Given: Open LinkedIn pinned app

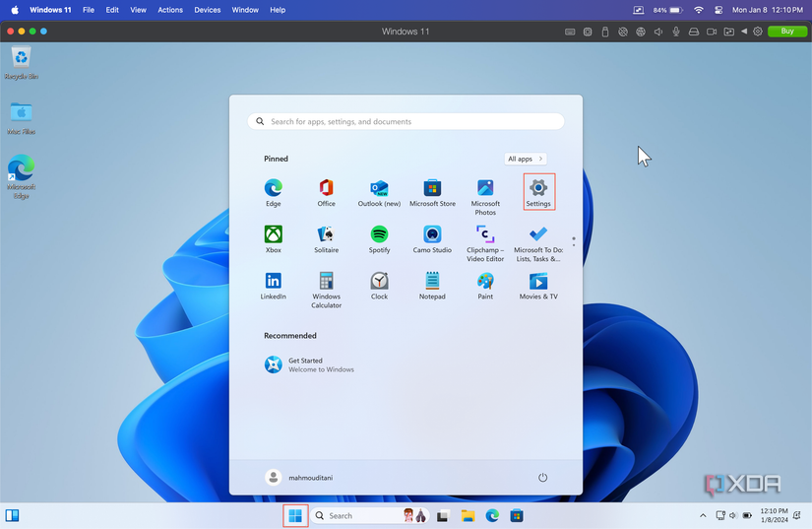Looking at the screenshot, I should click(x=273, y=286).
